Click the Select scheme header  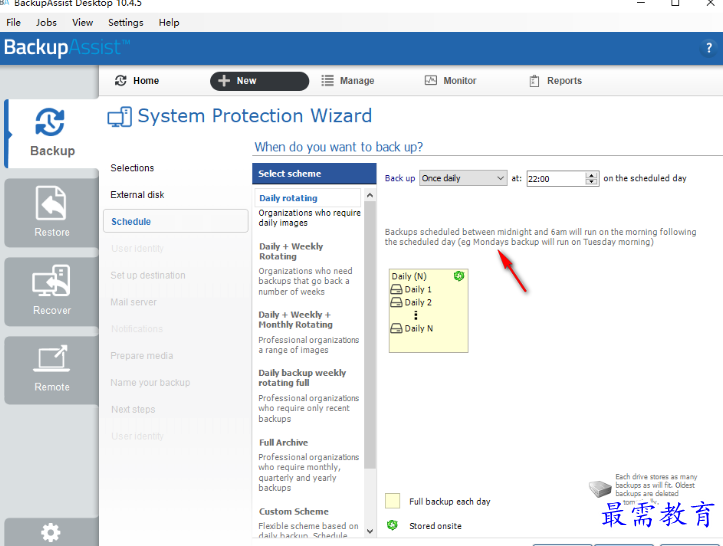tap(314, 174)
